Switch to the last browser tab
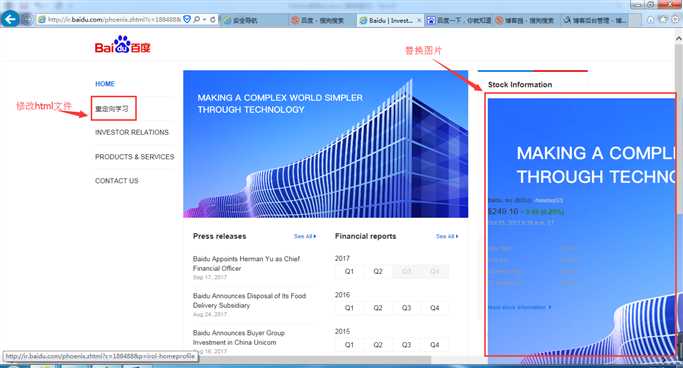This screenshot has height=368, width=683. click(595, 20)
